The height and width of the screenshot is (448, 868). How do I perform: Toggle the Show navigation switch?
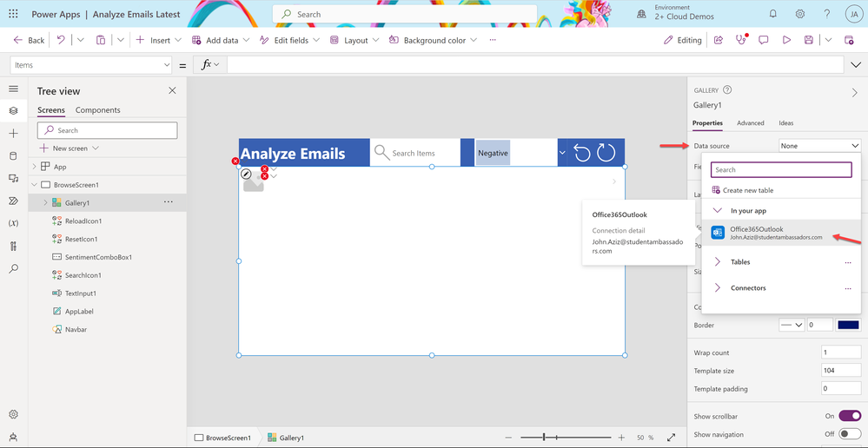pos(850,434)
